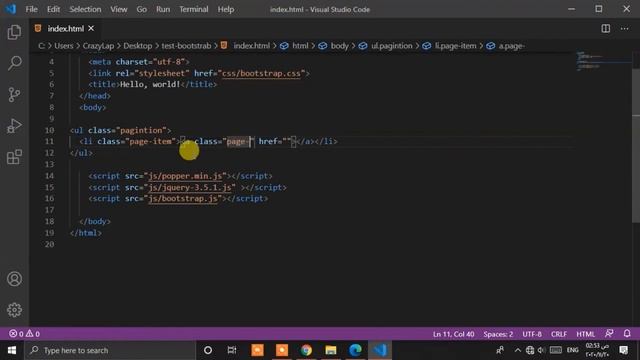Viewport: 640px width, 360px height.
Task: Click the HTML language mode status item
Action: [585, 334]
